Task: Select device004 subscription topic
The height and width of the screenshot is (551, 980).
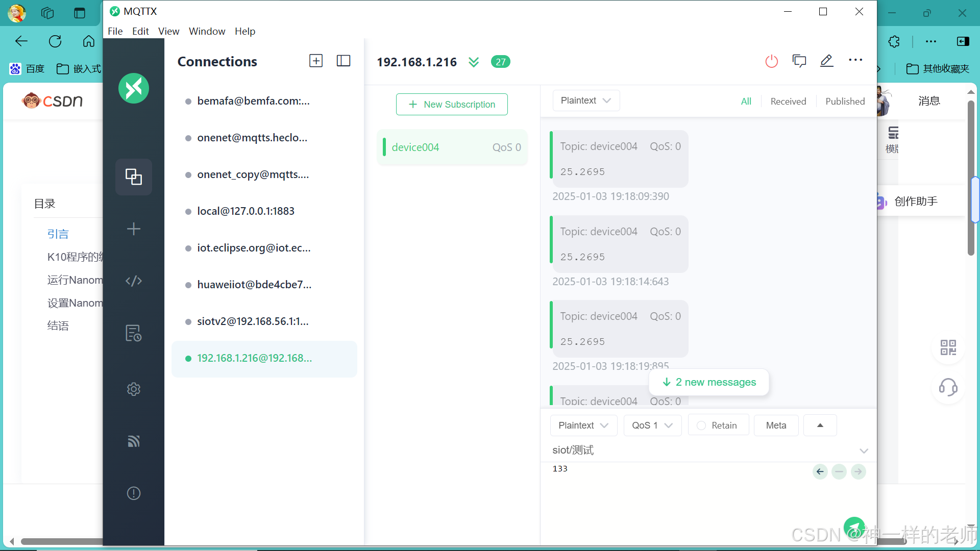Action: pyautogui.click(x=452, y=147)
